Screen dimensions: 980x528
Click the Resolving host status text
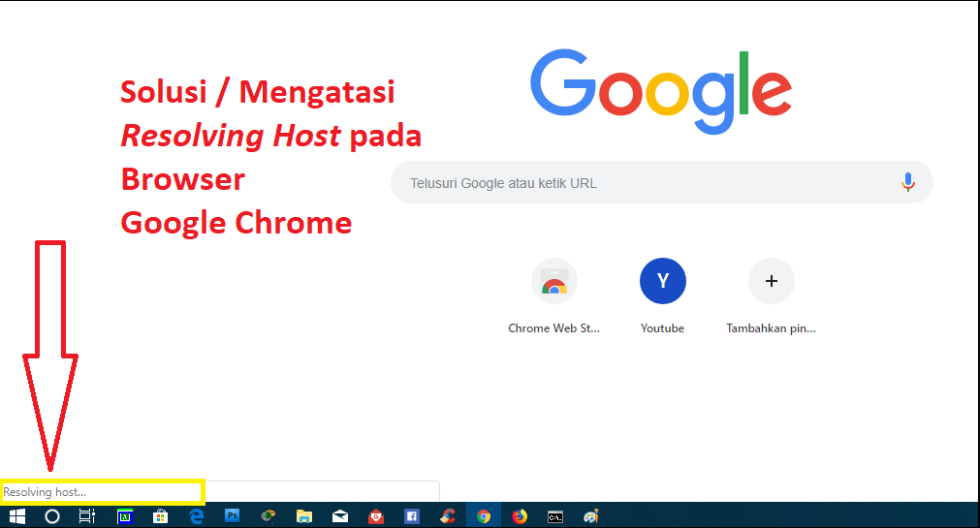pos(45,492)
